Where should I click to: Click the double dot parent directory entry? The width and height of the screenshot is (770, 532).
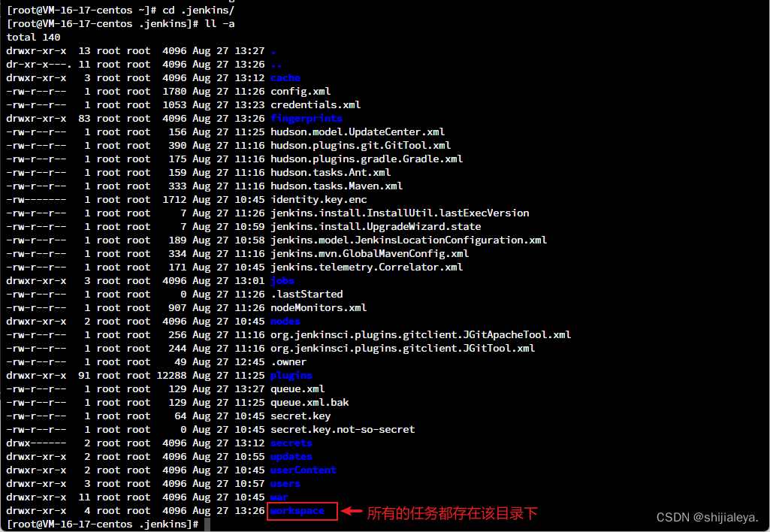(276, 65)
